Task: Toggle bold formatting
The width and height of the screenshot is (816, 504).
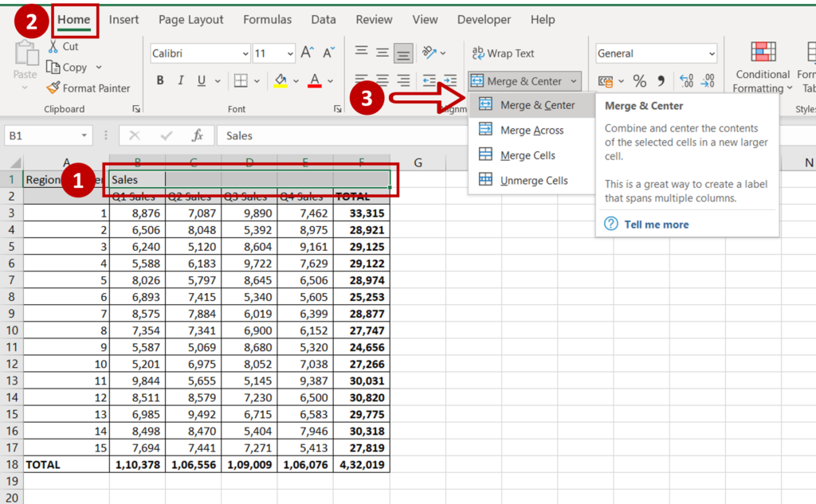Action: (159, 80)
